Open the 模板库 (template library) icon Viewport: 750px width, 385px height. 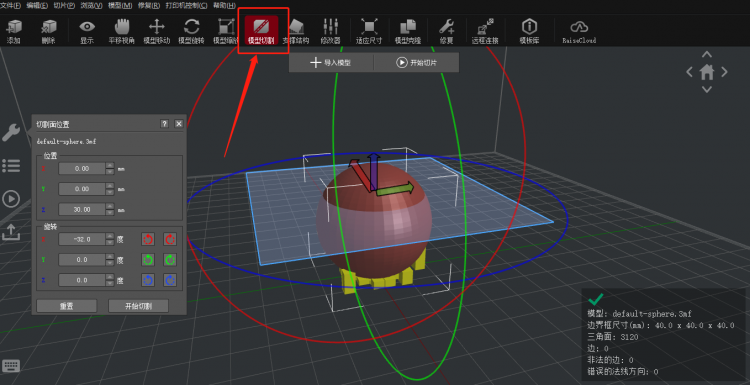[529, 31]
